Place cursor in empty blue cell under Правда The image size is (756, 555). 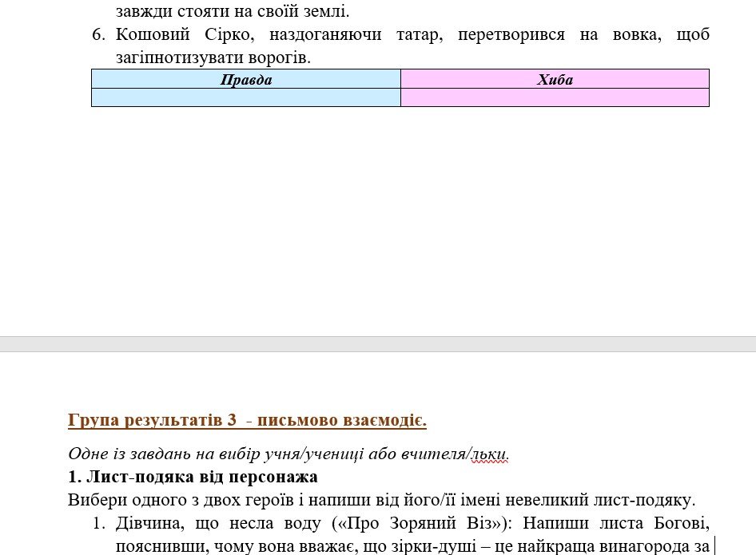(x=245, y=97)
